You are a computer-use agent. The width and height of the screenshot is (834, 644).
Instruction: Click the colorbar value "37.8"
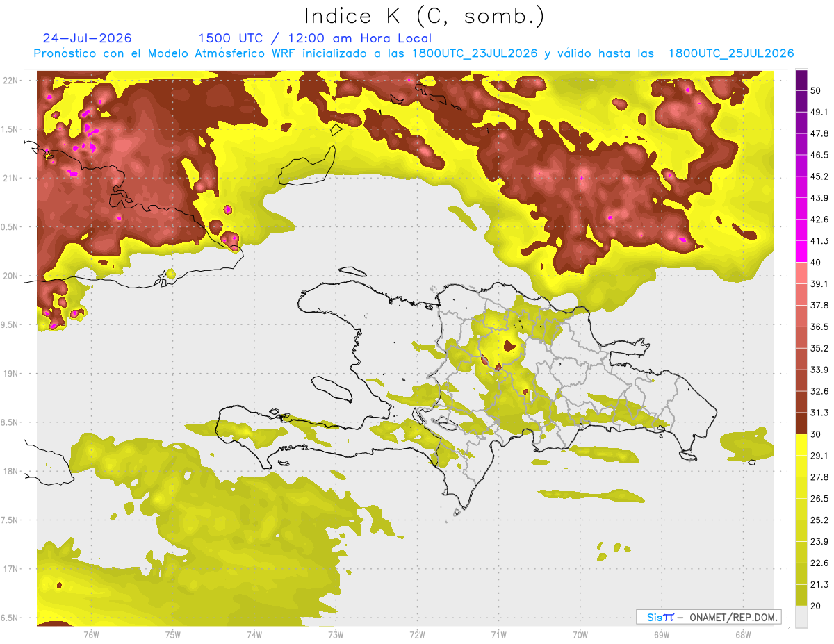[819, 305]
